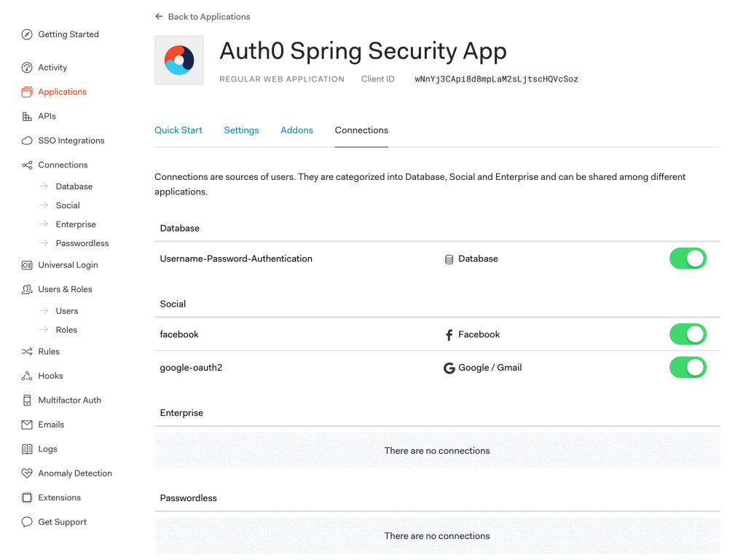Switch to the Quick Start tab
This screenshot has width=746, height=560.
[178, 130]
